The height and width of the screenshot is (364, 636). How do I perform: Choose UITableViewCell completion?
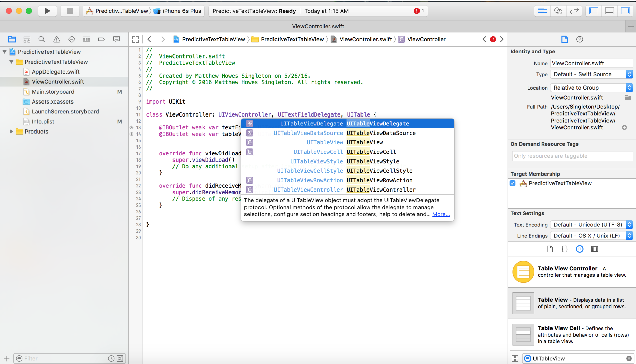click(348, 152)
